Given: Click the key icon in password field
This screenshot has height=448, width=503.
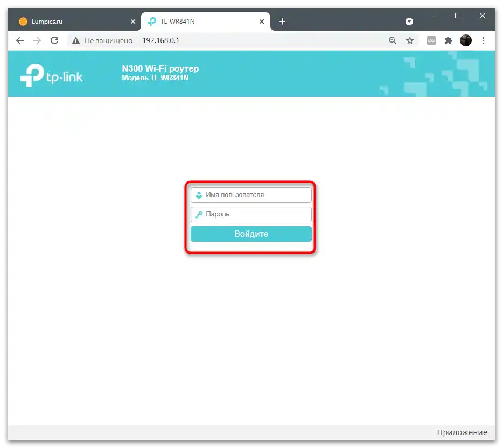Looking at the screenshot, I should click(x=199, y=214).
